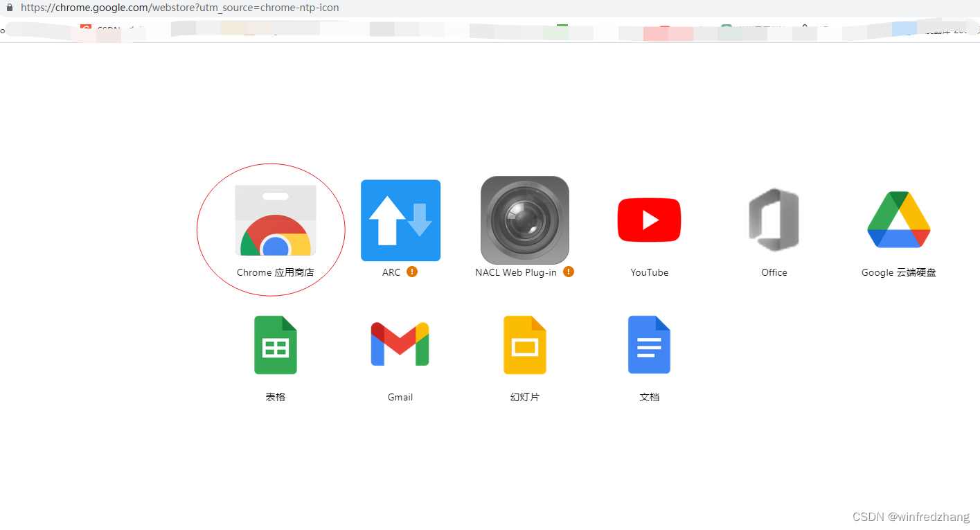Image resolution: width=980 pixels, height=530 pixels.
Task: Click the warning badge beside NACL Web Plug-in
Action: [x=569, y=272]
